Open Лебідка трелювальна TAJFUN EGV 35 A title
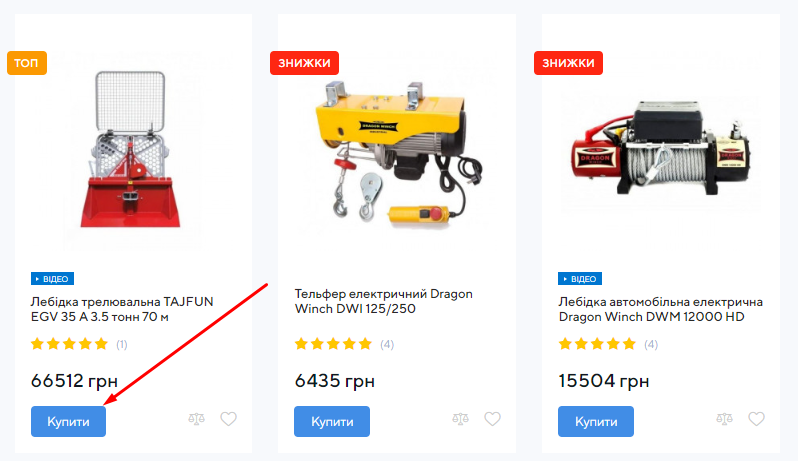Viewport: 798px width, 461px height. (x=122, y=309)
